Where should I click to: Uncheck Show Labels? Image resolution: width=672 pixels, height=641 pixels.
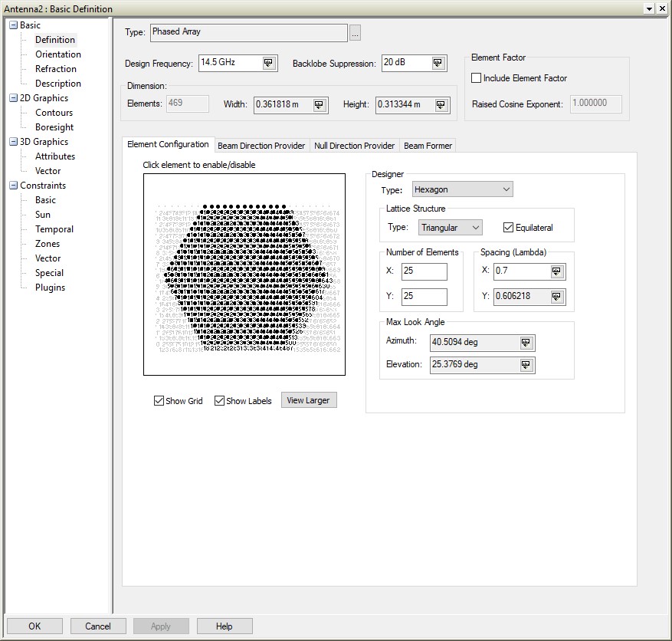219,400
